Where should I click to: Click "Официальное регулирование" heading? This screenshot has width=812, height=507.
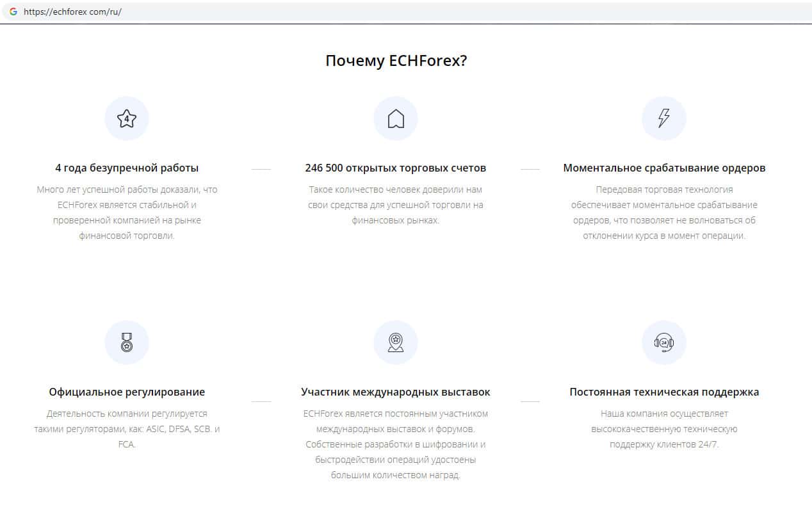[x=127, y=392]
